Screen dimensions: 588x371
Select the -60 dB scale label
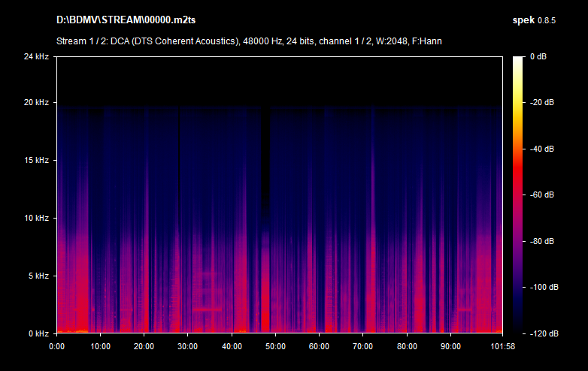click(541, 195)
